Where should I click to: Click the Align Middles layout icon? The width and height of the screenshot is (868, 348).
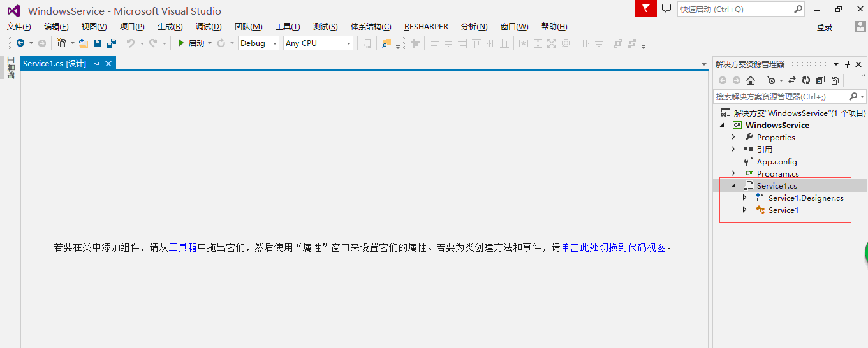pyautogui.click(x=490, y=43)
